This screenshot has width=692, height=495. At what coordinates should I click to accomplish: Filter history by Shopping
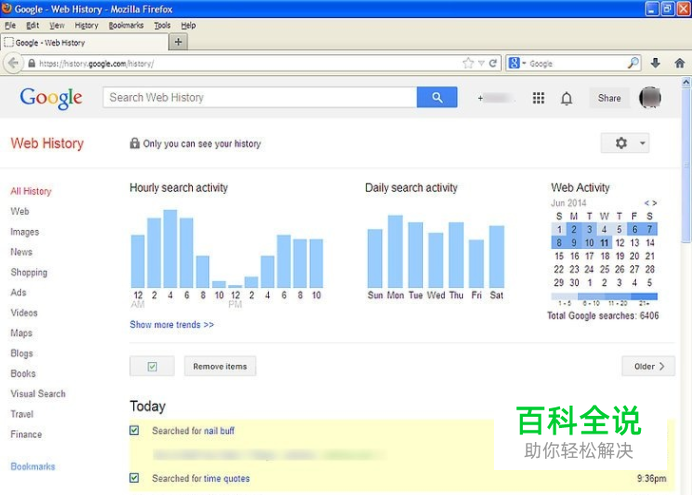(x=29, y=272)
